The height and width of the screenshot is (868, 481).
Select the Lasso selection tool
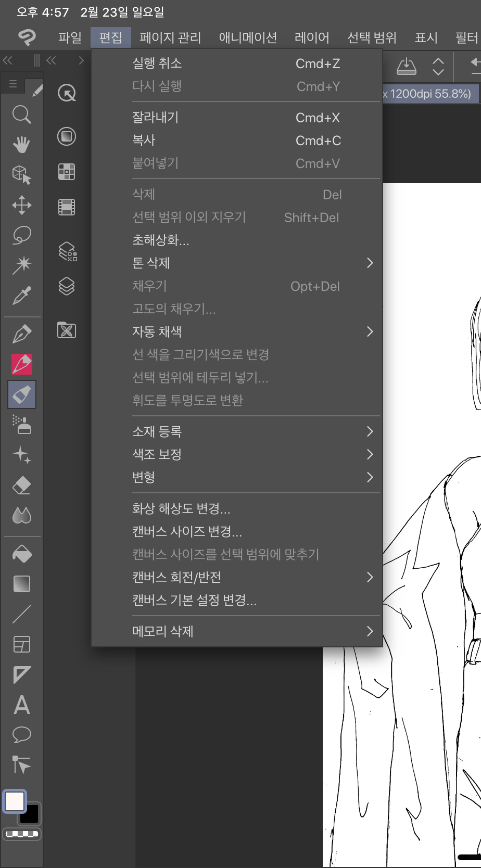click(x=21, y=235)
